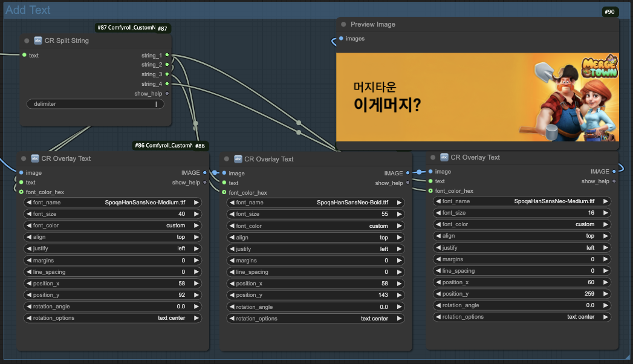Open the font_name SpoqaHanSansNeo-Bold.ttf selector
This screenshot has width=633, height=364.
tap(316, 203)
